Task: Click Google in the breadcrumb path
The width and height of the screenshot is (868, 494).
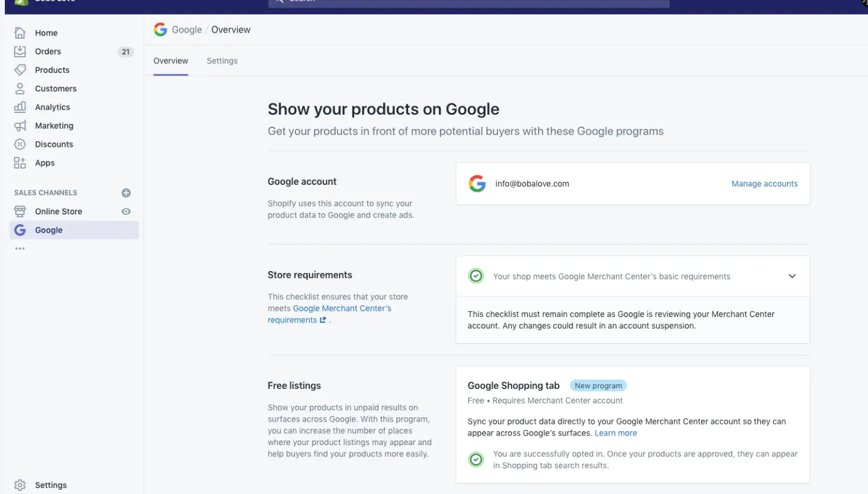Action: [187, 30]
